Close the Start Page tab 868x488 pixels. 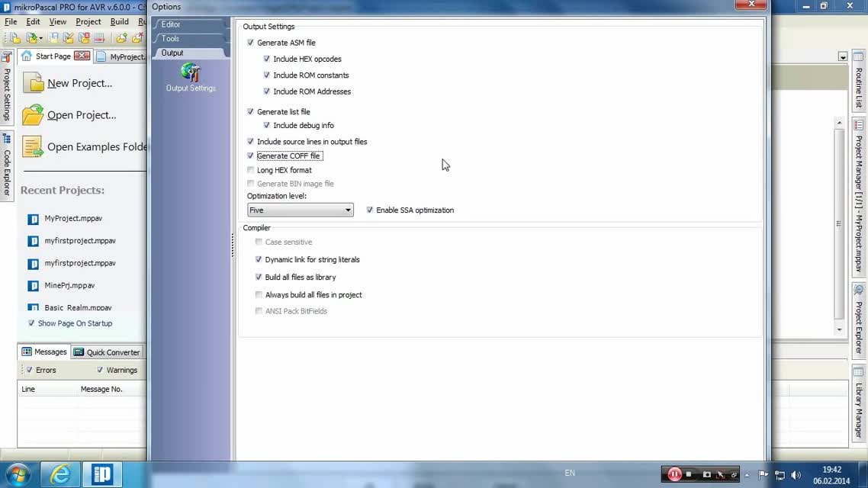[x=82, y=56]
